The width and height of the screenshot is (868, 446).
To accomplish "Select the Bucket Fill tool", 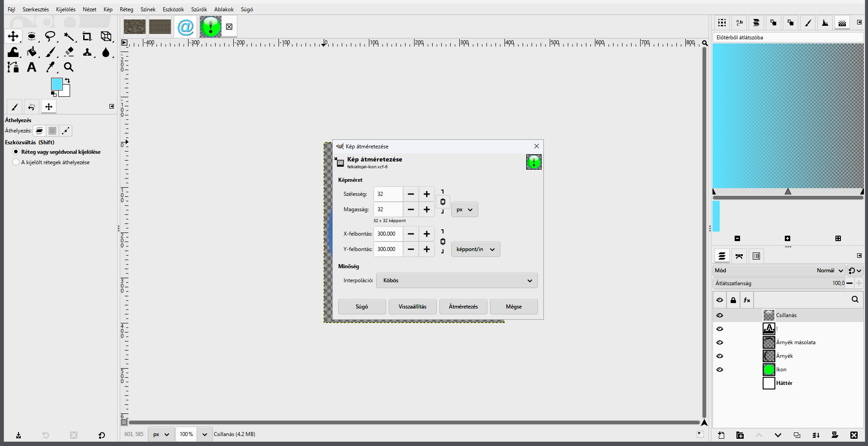I will pyautogui.click(x=32, y=52).
